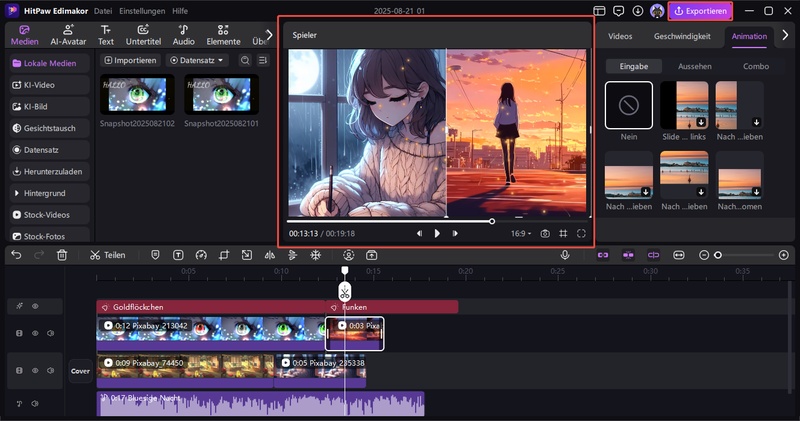Screen dimensions: 800x421
Task: Select the Nein animation preset
Action: pyautogui.click(x=629, y=105)
